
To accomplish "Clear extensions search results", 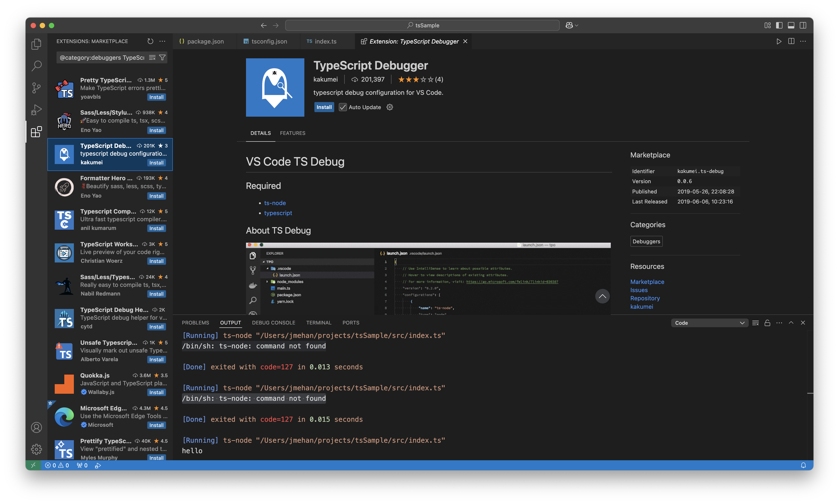I will (x=152, y=57).
